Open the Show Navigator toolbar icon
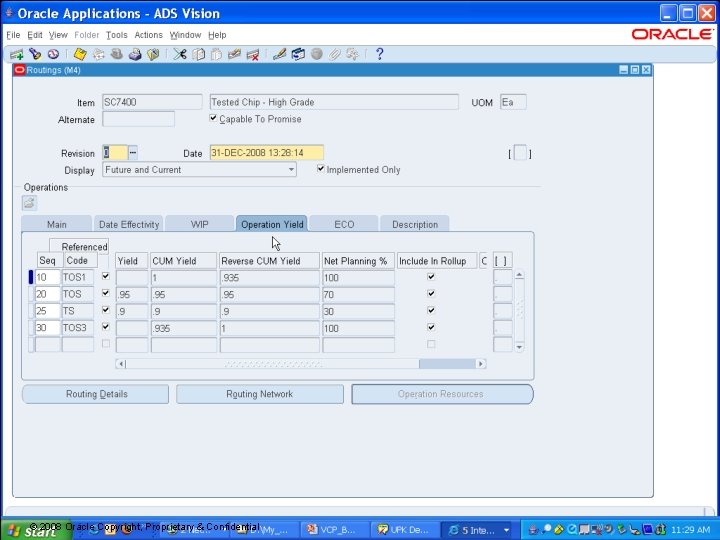This screenshot has width=720, height=540. click(x=53, y=54)
